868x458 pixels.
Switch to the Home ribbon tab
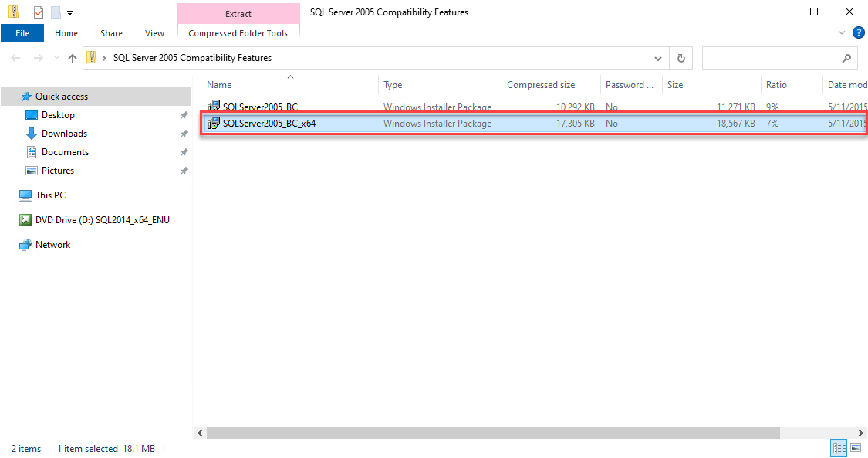[66, 33]
